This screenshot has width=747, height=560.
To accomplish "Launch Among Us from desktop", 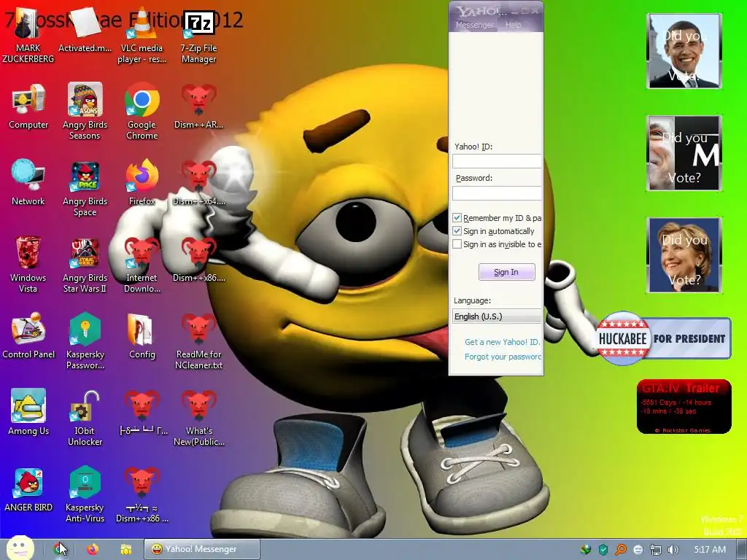I will coord(28,412).
